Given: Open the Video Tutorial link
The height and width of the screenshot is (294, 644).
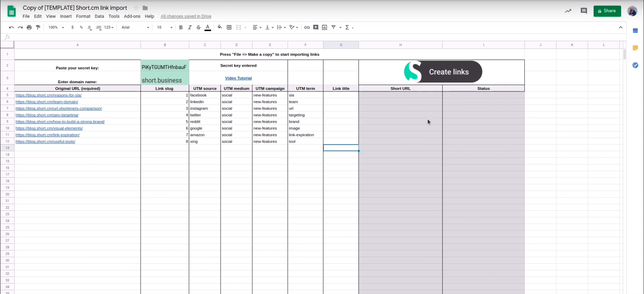Looking at the screenshot, I should pyautogui.click(x=238, y=78).
